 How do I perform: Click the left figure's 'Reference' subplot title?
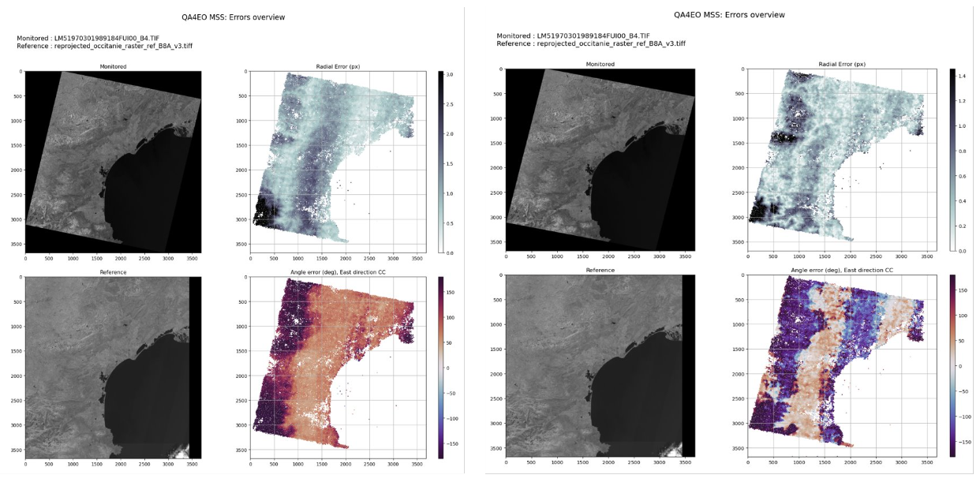(x=113, y=272)
